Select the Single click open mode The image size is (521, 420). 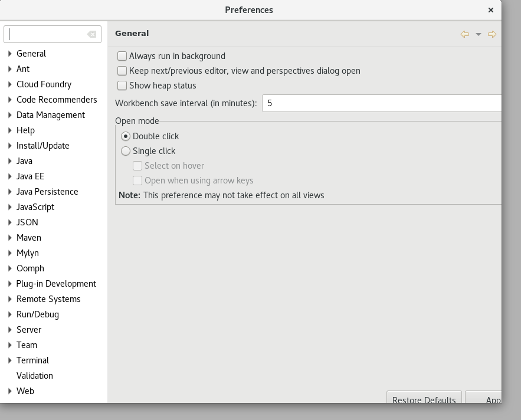[126, 151]
